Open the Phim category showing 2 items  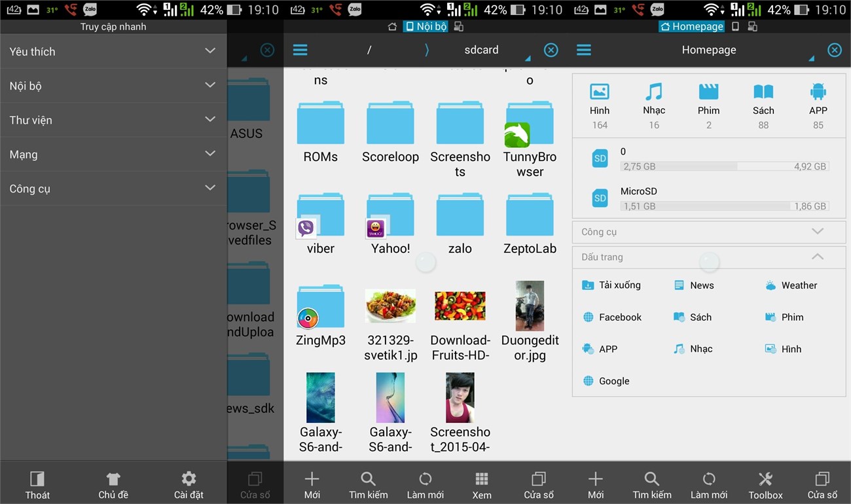708,107
